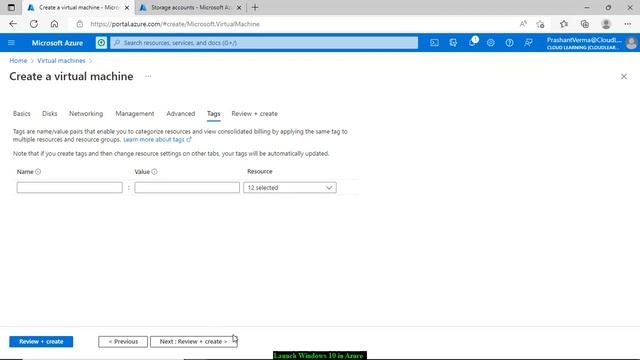Viewport: 640px width, 360px height.
Task: Go back with browser back arrow
Action: click(x=13, y=24)
